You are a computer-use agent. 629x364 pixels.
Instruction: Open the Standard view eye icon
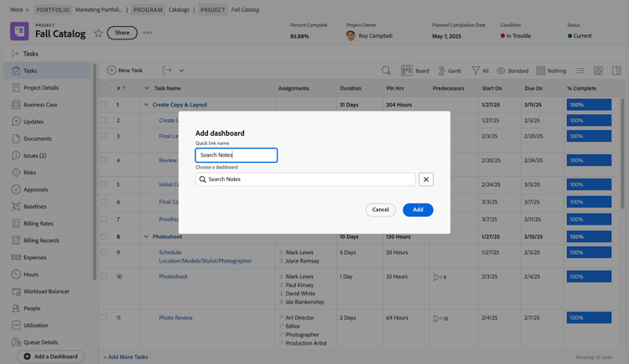click(x=512, y=71)
